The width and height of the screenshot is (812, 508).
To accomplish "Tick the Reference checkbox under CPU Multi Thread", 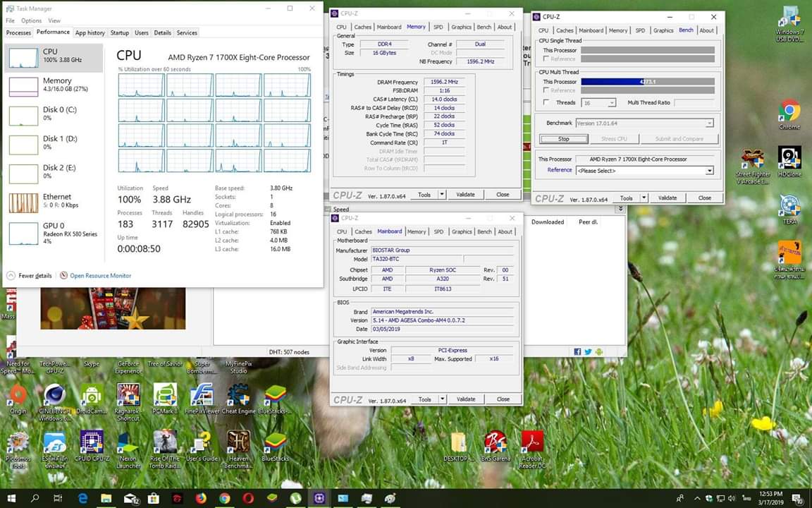I will (546, 90).
